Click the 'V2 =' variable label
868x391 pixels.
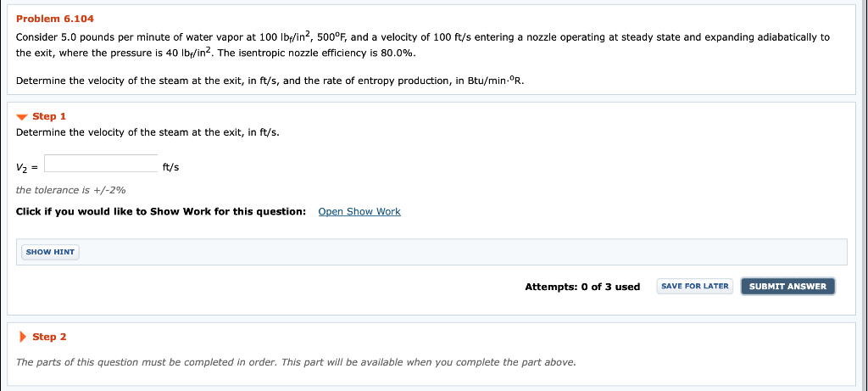point(26,167)
